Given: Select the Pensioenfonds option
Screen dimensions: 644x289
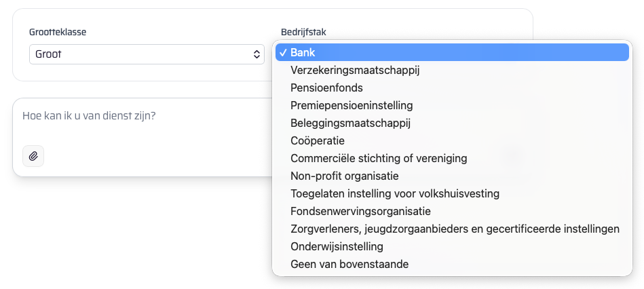Looking at the screenshot, I should pos(326,88).
